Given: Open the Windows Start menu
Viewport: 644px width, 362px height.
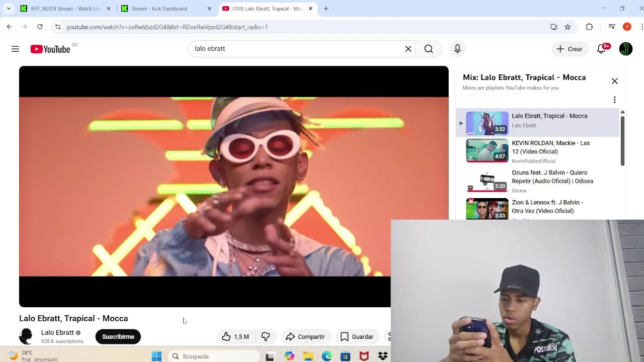Looking at the screenshot, I should click(x=156, y=356).
